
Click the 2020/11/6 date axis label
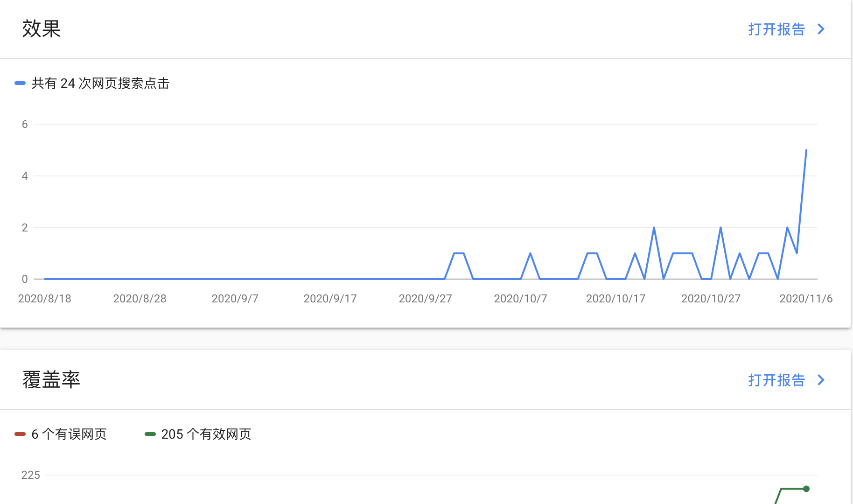pyautogui.click(x=806, y=299)
